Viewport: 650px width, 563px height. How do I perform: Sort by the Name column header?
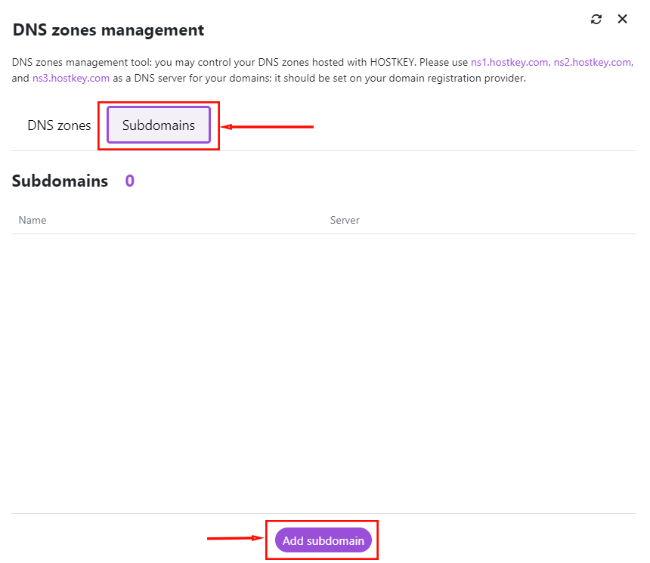click(32, 220)
